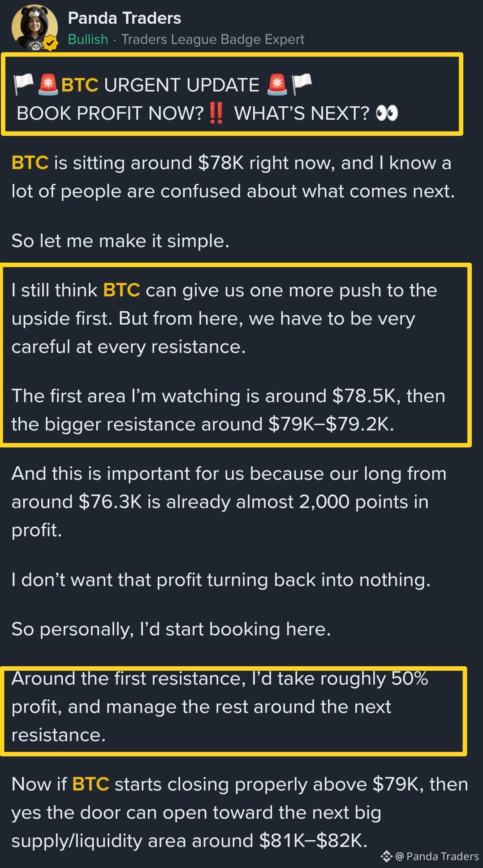Tap the BTC ticker in the headline
483x868 pixels.
[79, 85]
